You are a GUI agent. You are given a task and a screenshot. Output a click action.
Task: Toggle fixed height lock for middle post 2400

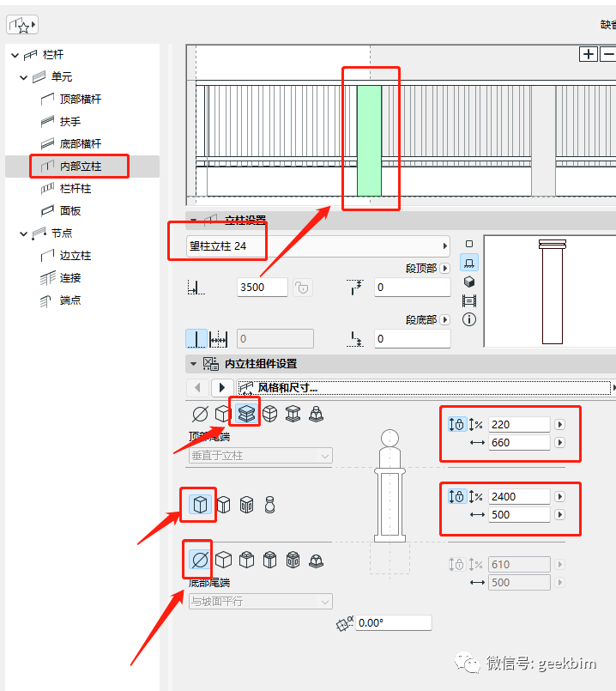[456, 496]
